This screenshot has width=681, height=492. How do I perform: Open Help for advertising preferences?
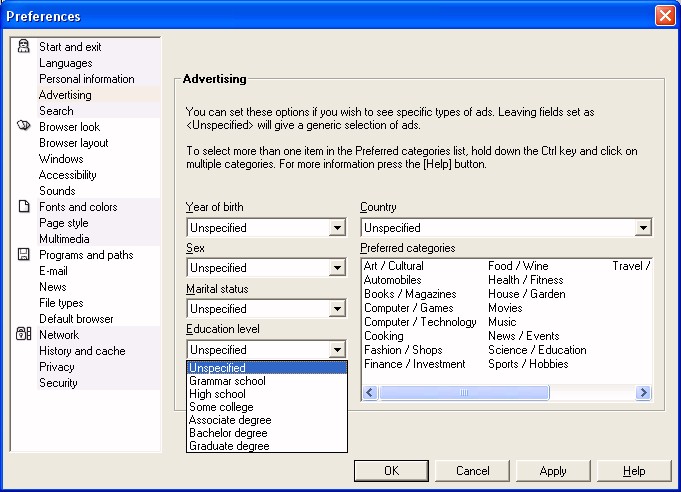pyautogui.click(x=634, y=471)
